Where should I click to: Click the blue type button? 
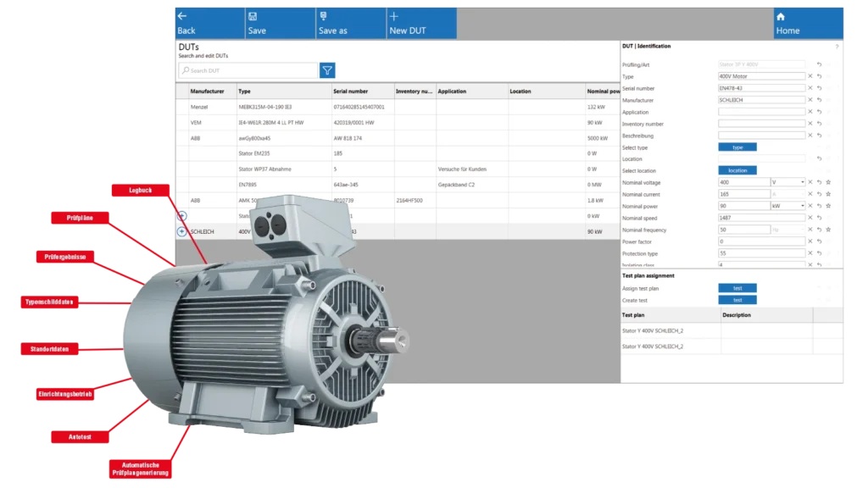click(x=737, y=147)
